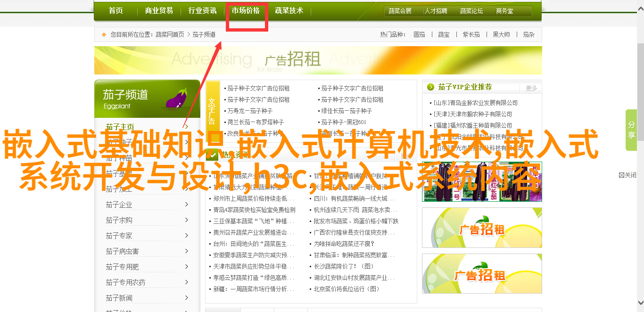Open the 茄子主页 sidebar link
This screenshot has width=644, height=312.
[x=120, y=127]
